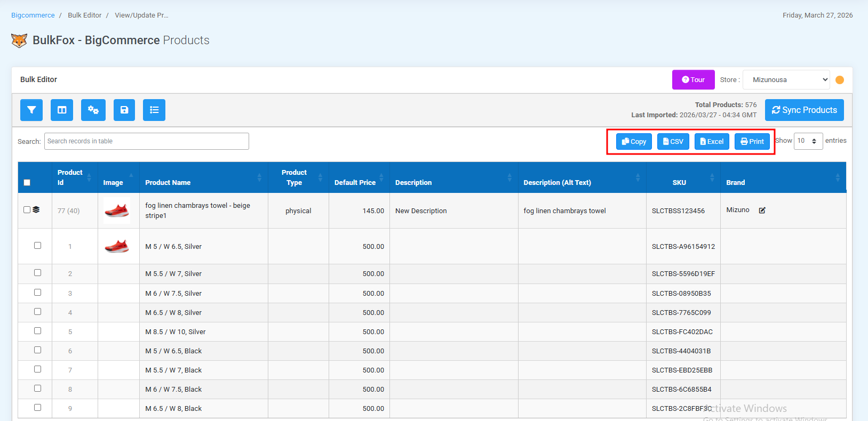This screenshot has width=868, height=421.
Task: Click the 'physical' product type cell
Action: pyautogui.click(x=298, y=211)
